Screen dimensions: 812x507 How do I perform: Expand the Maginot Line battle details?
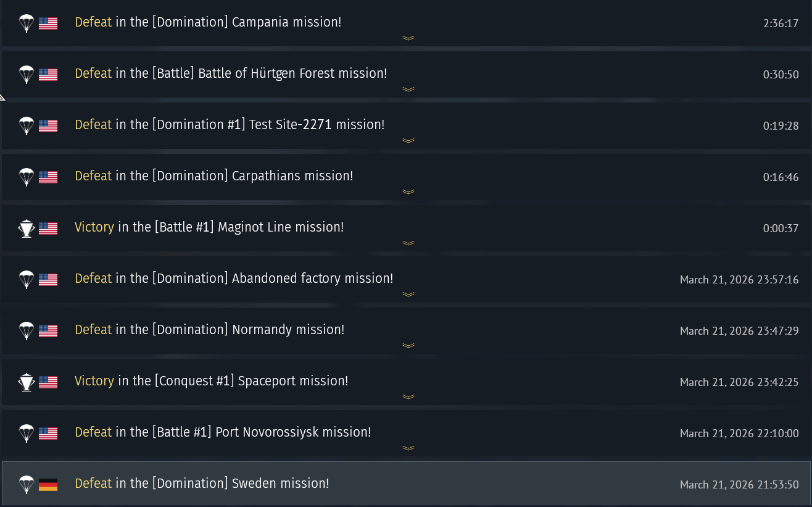pyautogui.click(x=408, y=243)
